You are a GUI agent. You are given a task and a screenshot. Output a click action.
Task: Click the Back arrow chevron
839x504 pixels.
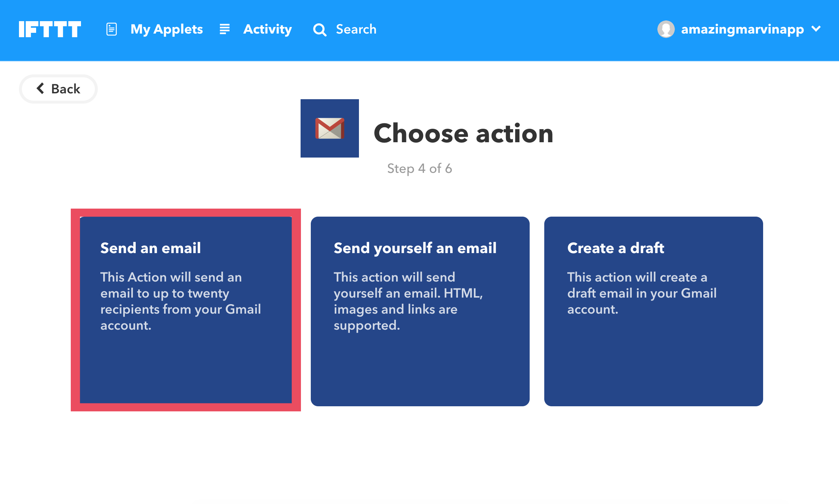(40, 88)
